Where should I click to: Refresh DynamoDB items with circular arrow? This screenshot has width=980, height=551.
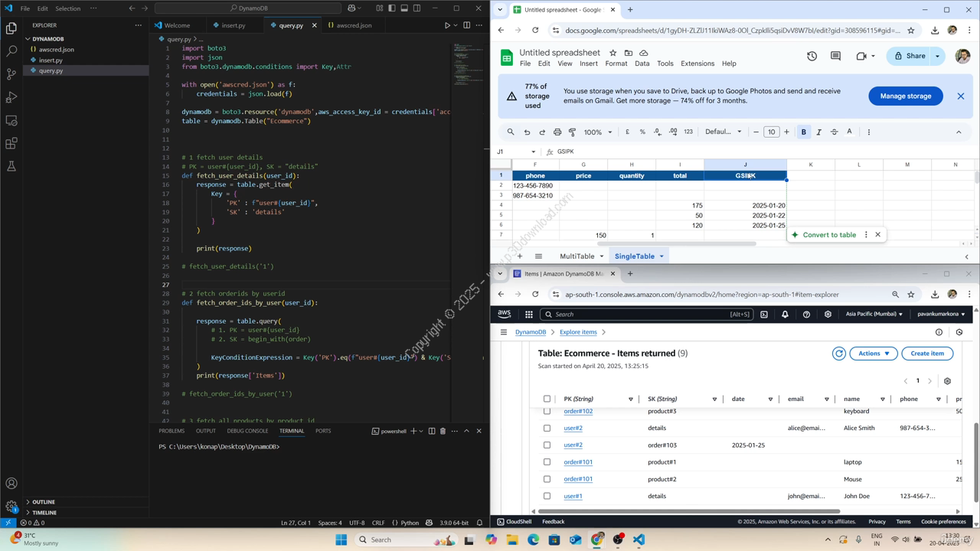click(x=839, y=354)
